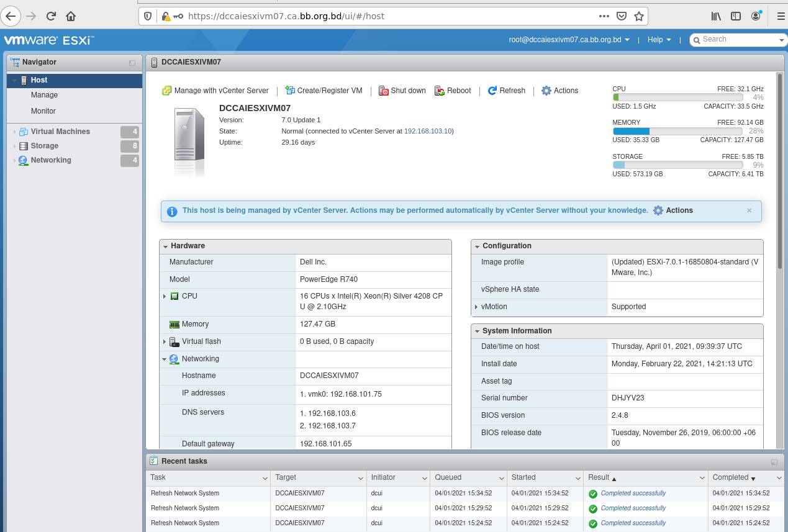
Task: Select Host in the Navigator
Action: 75,80
